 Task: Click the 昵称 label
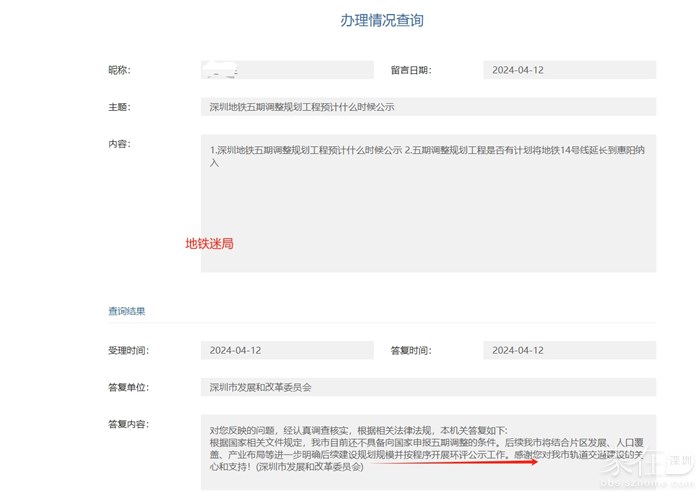(x=120, y=70)
